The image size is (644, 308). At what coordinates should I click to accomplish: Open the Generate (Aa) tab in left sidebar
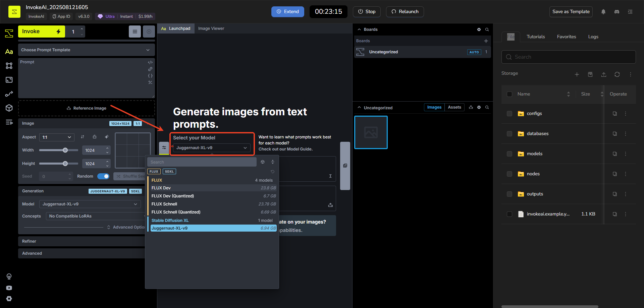(x=9, y=52)
